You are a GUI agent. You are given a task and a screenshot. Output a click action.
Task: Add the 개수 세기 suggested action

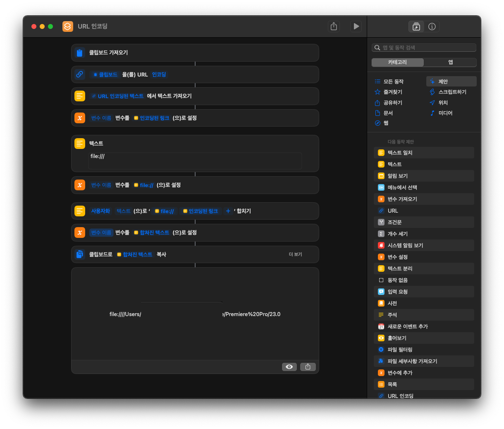point(424,234)
